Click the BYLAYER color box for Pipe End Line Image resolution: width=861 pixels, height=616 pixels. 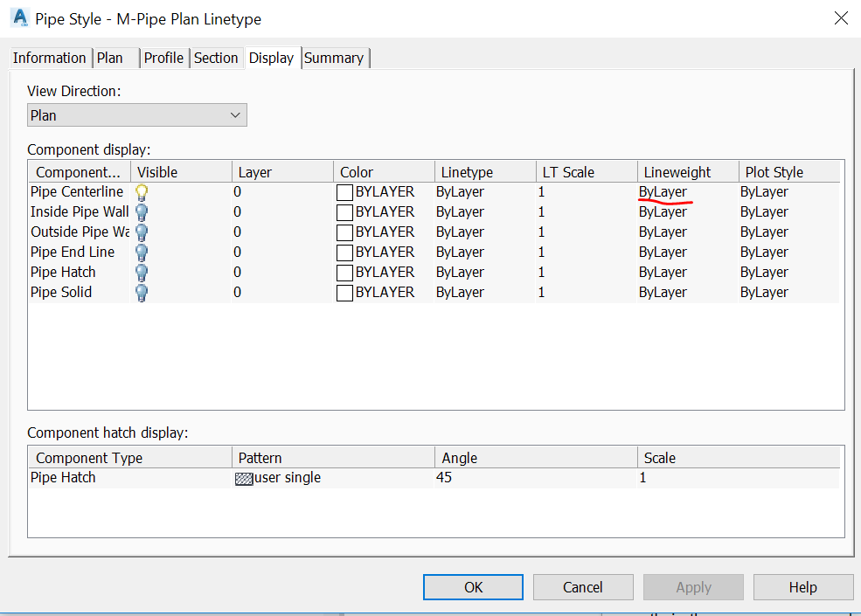[344, 252]
